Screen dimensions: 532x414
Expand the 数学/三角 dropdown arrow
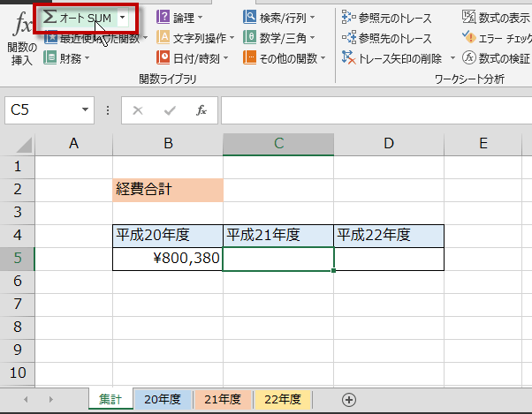click(x=312, y=38)
